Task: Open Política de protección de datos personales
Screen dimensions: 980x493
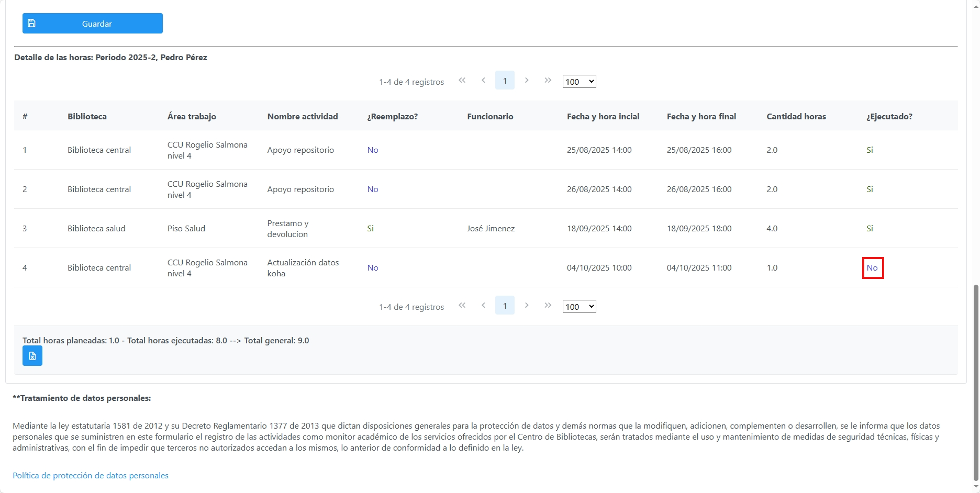Action: pyautogui.click(x=91, y=476)
